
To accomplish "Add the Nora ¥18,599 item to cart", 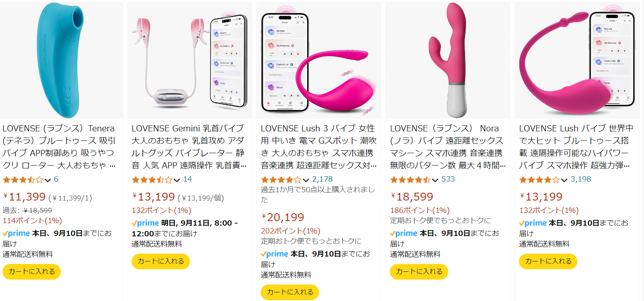I will point(419,272).
